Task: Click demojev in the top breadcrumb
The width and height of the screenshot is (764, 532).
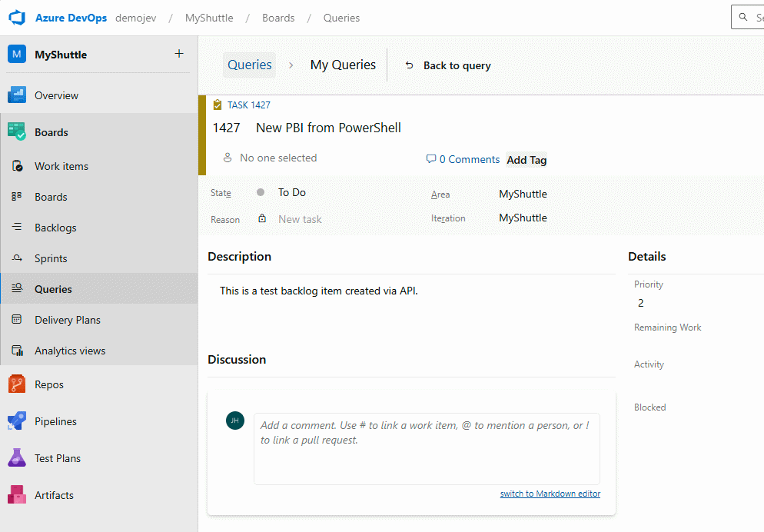Action: 135,18
